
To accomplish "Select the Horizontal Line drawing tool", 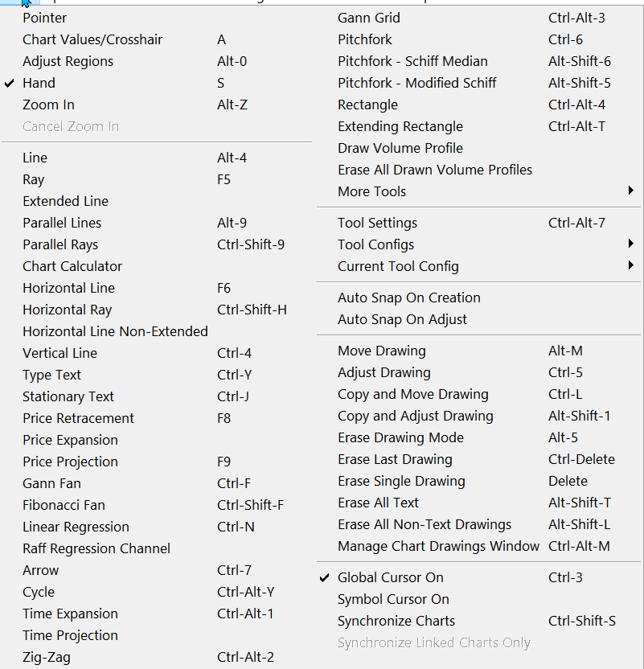I will (x=68, y=288).
